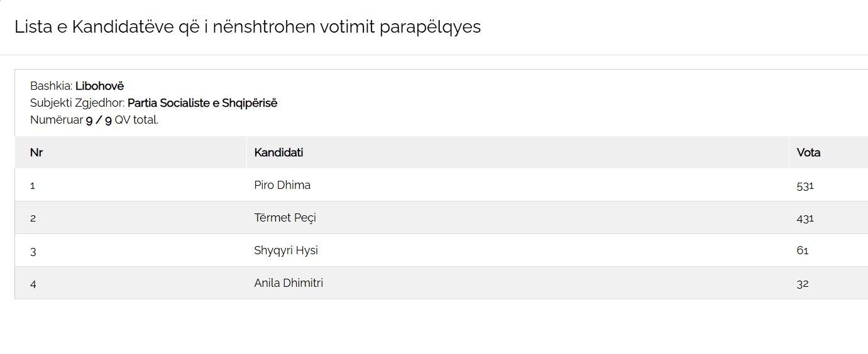Click the Vota column header
The height and width of the screenshot is (354, 868).
click(808, 153)
